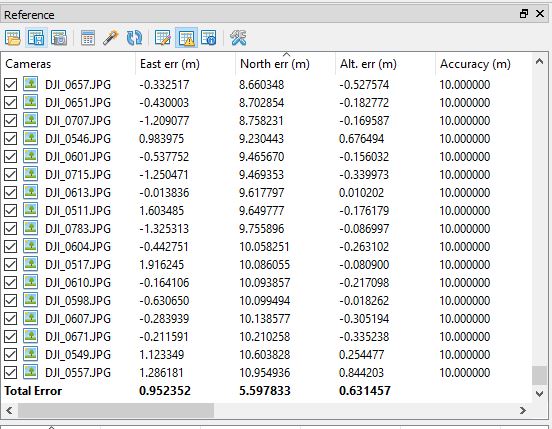Click photo icon next to DJI_0657.JPG
The width and height of the screenshot is (552, 429).
(x=31, y=84)
